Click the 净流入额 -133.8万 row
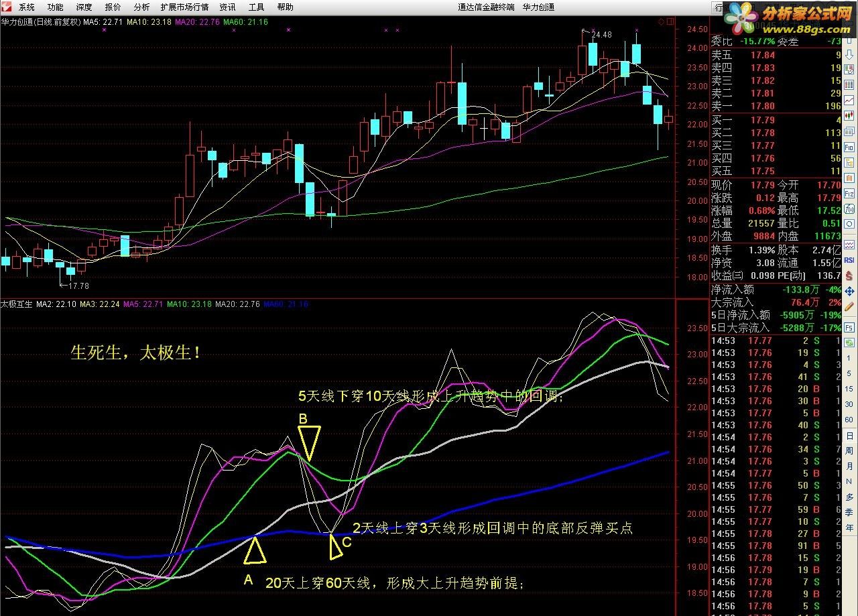The height and width of the screenshot is (616, 858). tap(776, 290)
